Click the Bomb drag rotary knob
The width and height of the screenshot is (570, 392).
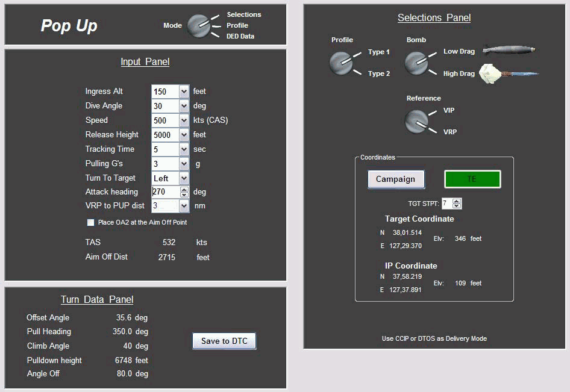point(416,63)
